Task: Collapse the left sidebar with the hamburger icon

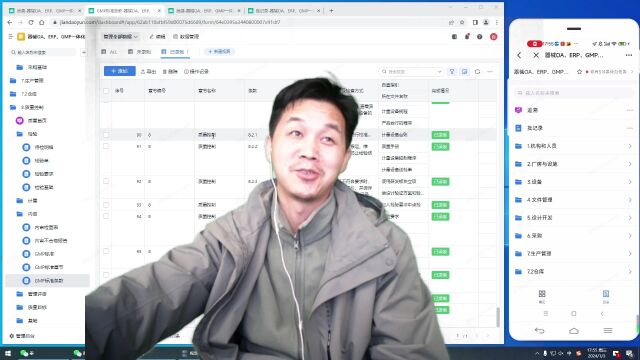Action: pyautogui.click(x=11, y=37)
